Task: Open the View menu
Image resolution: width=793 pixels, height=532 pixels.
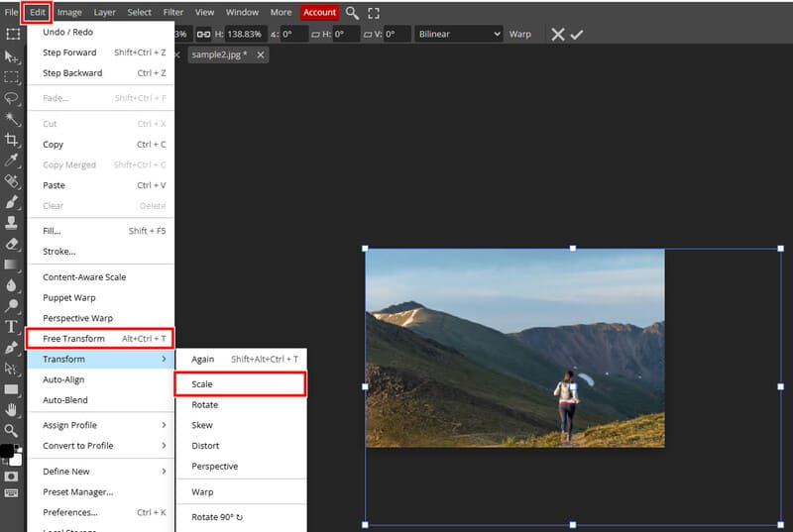Action: click(204, 12)
